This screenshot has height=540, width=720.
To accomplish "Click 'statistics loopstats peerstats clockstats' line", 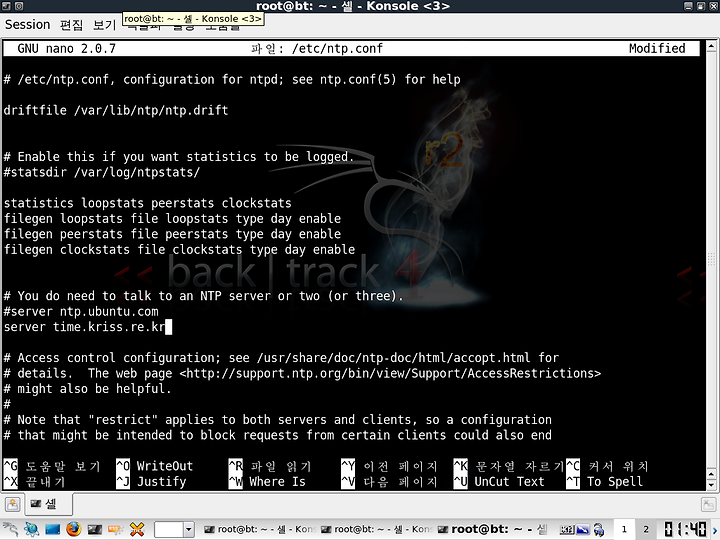I will tap(147, 203).
